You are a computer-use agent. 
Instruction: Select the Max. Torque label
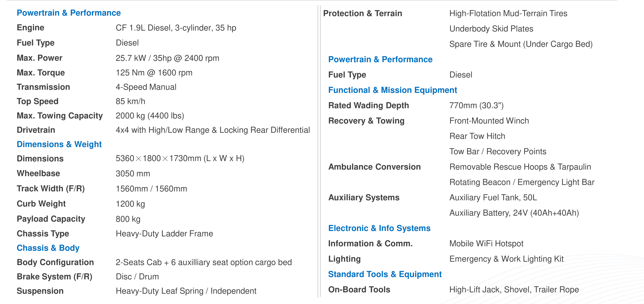[x=41, y=73]
